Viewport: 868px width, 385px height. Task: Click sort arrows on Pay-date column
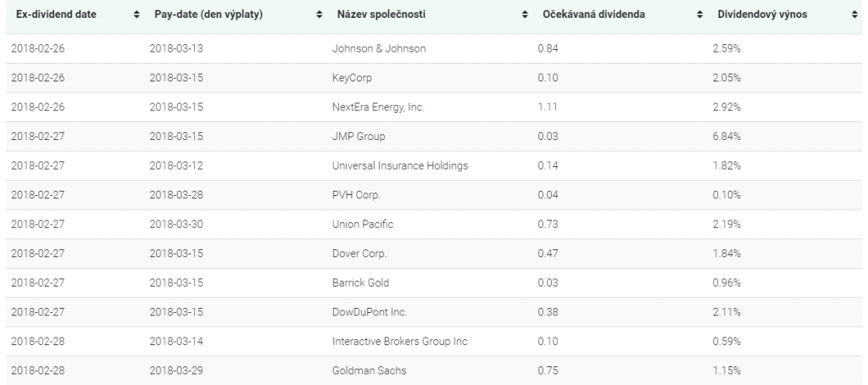tap(319, 16)
